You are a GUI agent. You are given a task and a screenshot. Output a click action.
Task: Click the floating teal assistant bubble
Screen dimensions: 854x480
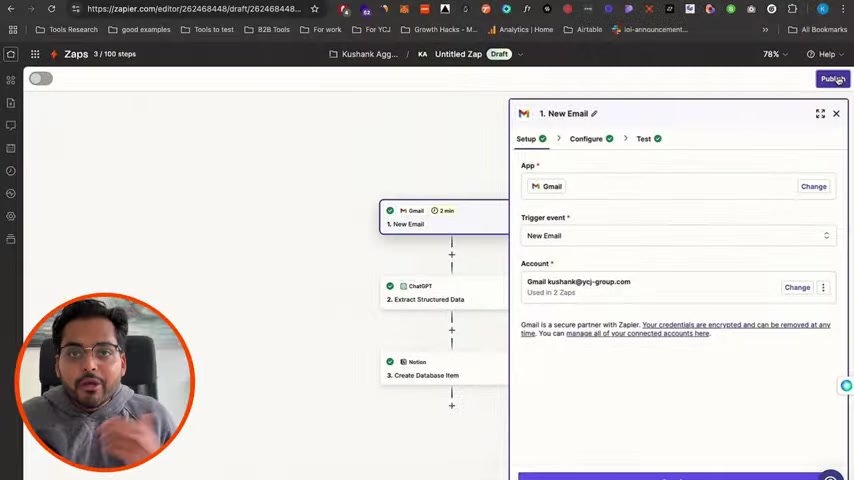(x=846, y=386)
